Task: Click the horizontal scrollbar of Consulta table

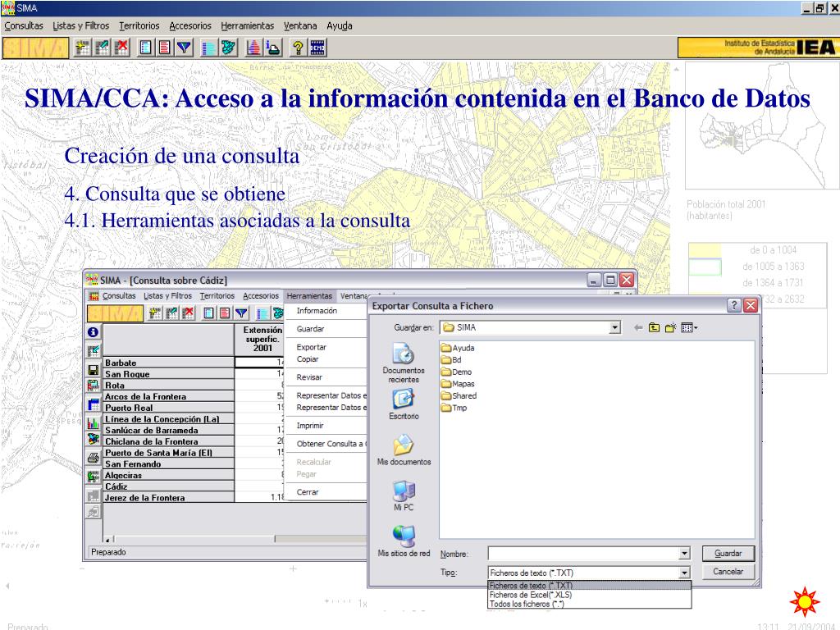Action: pos(235,539)
